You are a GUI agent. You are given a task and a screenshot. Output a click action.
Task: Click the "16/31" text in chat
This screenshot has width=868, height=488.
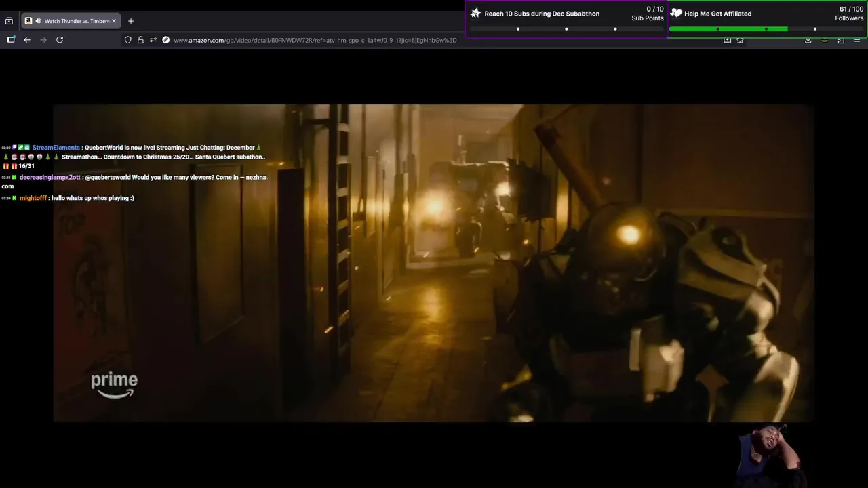[26, 166]
